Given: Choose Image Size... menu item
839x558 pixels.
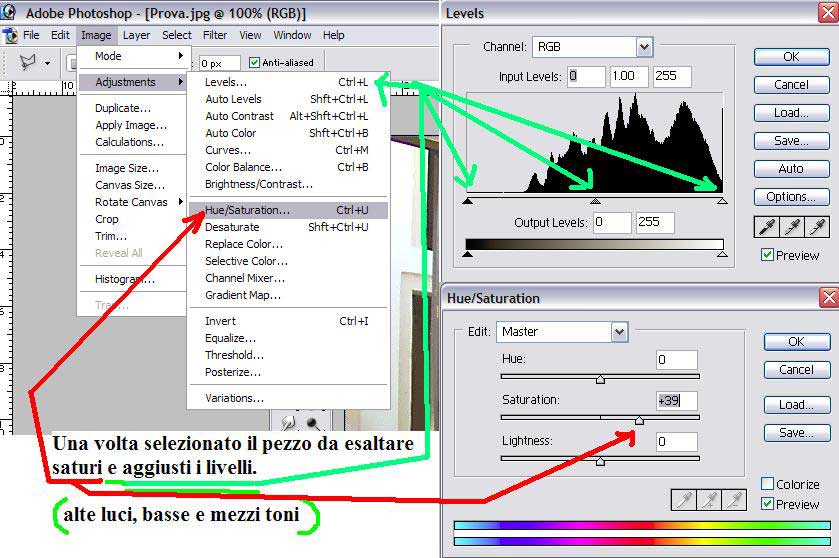Looking at the screenshot, I should click(x=132, y=168).
